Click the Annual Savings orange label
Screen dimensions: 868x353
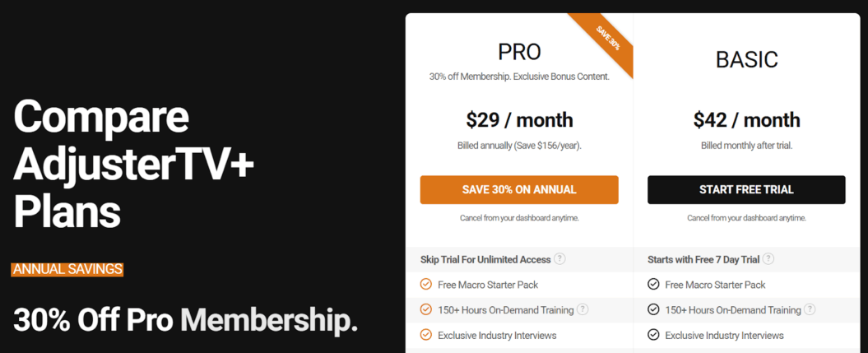[x=67, y=269]
